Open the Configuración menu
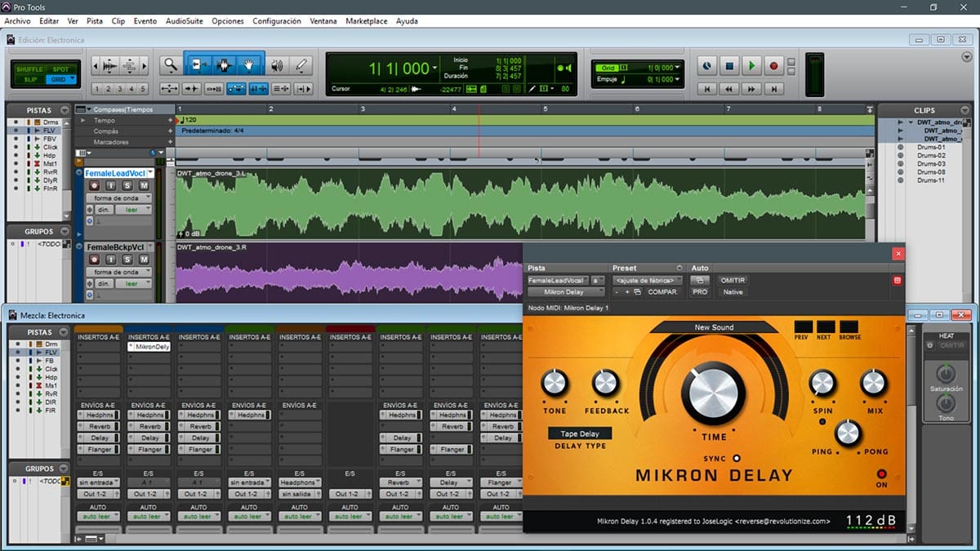 pyautogui.click(x=277, y=20)
